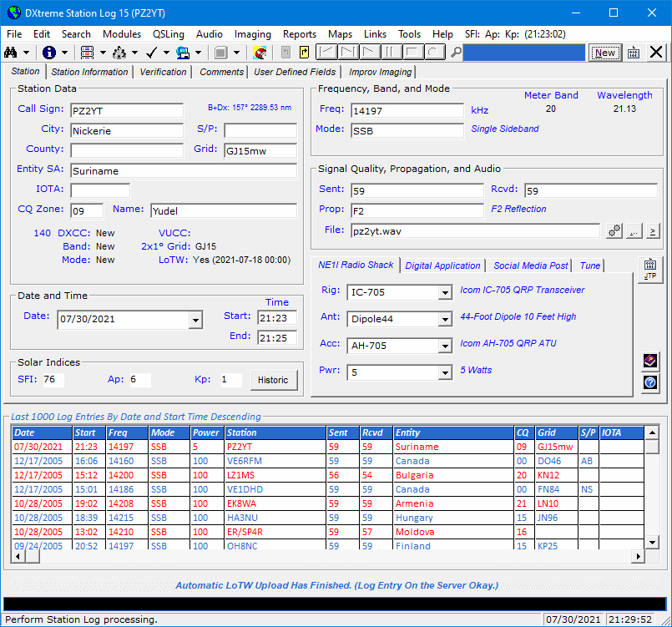Open the Date dropdown for 07/30/2021
Viewport: 672px width, 627px height.
coord(195,319)
